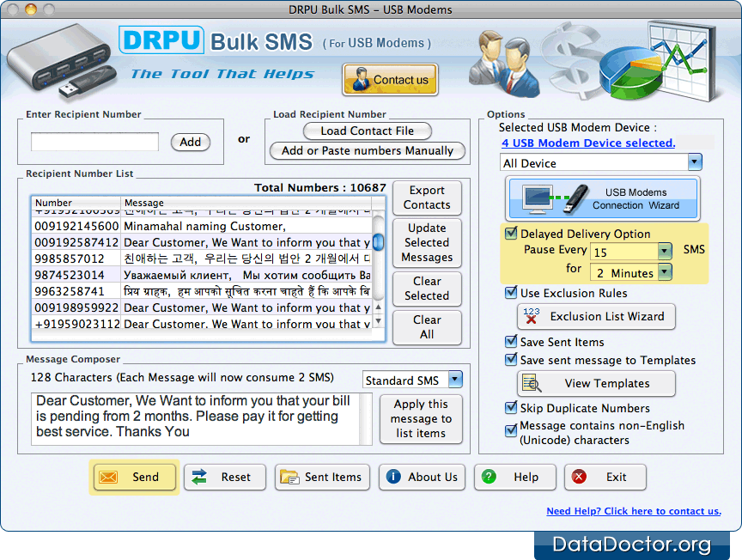
Task: Click the Reset arrows icon
Action: 199,477
